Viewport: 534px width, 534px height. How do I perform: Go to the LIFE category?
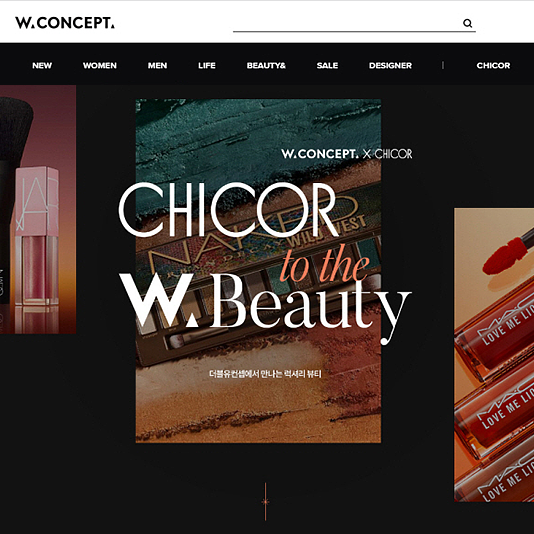pos(207,65)
